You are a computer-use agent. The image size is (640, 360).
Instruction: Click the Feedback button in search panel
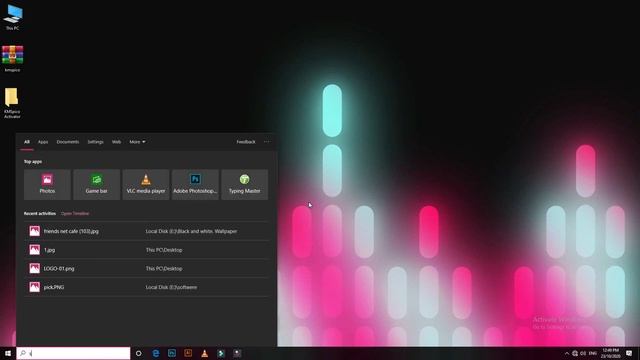246,142
